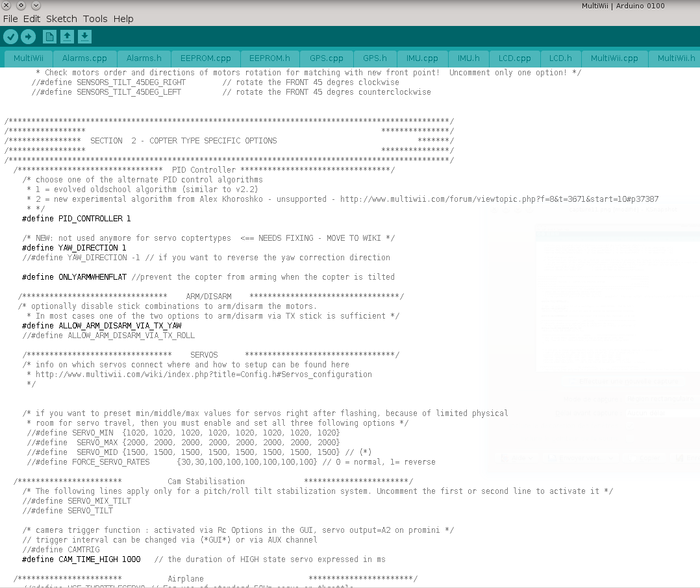Go to the MultiWii.cpp tab
Screen dimensions: 700x588
pos(614,58)
